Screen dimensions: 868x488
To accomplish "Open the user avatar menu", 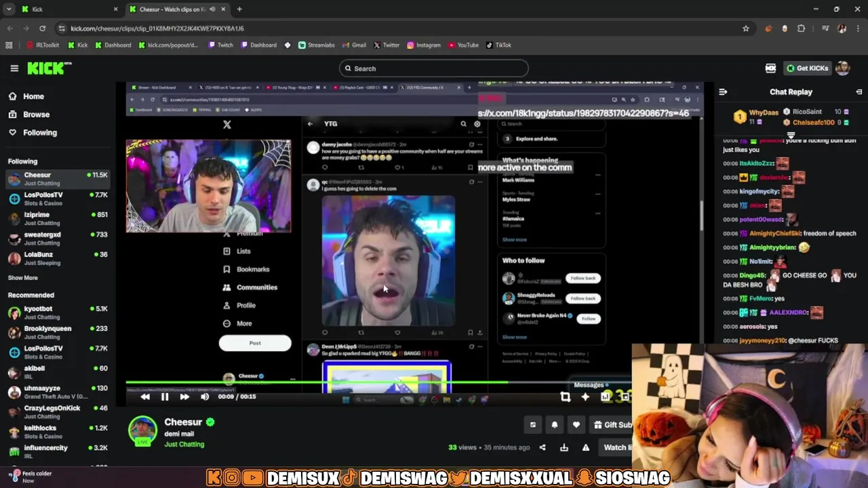I will click(843, 68).
